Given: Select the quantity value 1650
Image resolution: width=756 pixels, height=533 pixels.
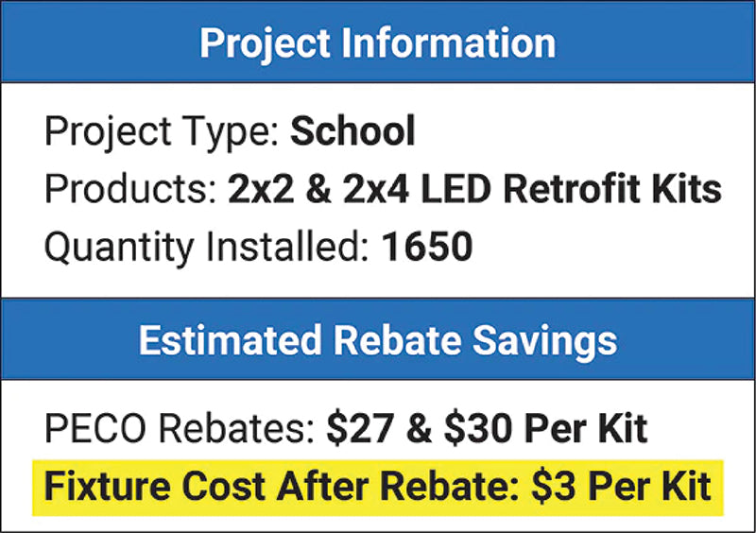Looking at the screenshot, I should coord(427,247).
